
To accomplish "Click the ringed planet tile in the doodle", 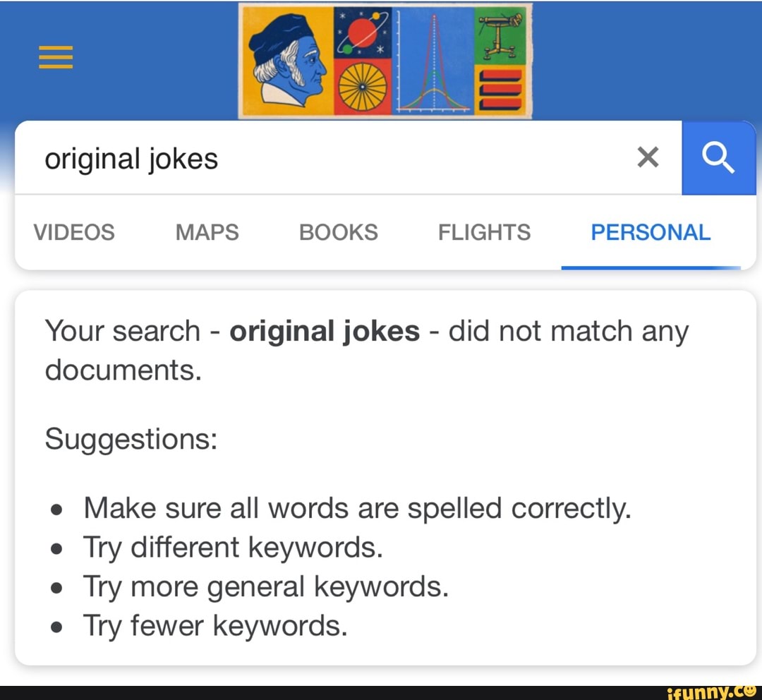I will pos(363,32).
